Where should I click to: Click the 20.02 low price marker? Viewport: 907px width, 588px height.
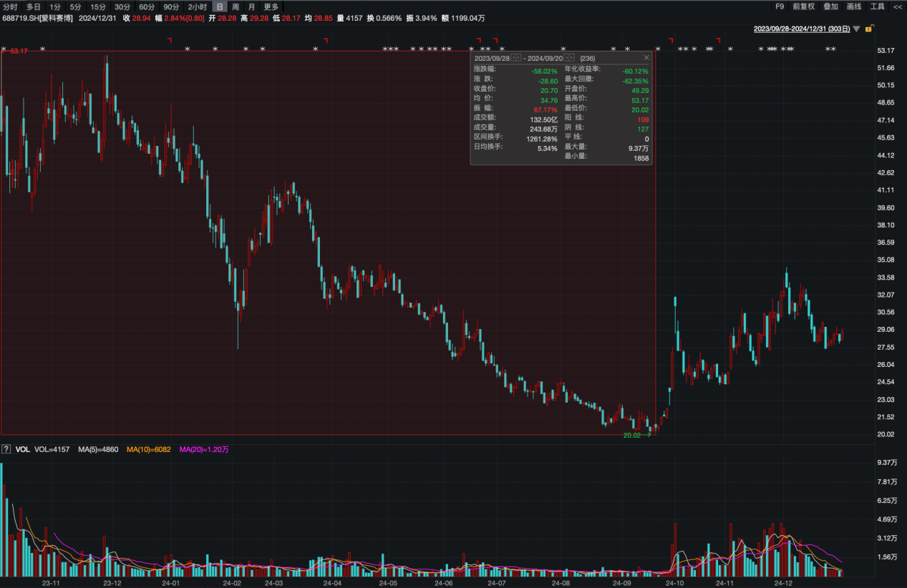(x=632, y=435)
